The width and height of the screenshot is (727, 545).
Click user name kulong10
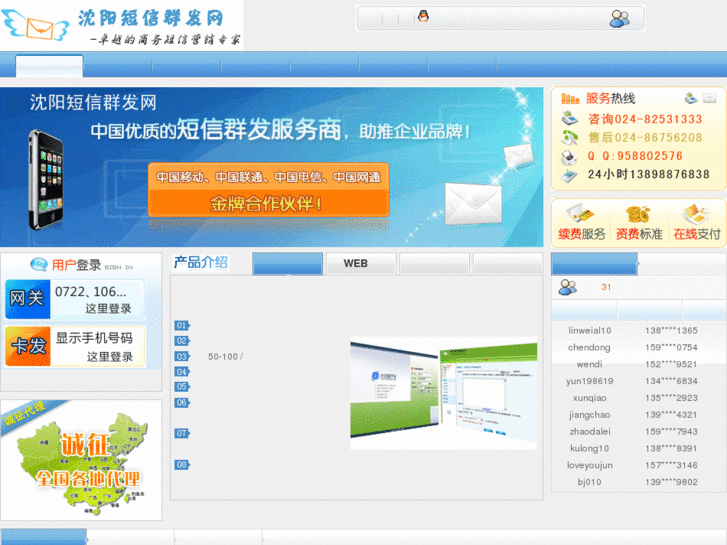click(589, 449)
